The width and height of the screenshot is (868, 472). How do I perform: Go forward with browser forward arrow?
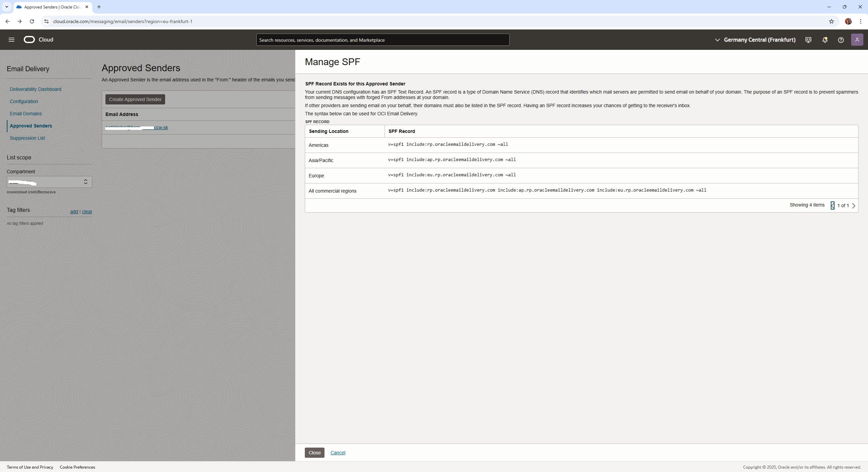pos(20,21)
